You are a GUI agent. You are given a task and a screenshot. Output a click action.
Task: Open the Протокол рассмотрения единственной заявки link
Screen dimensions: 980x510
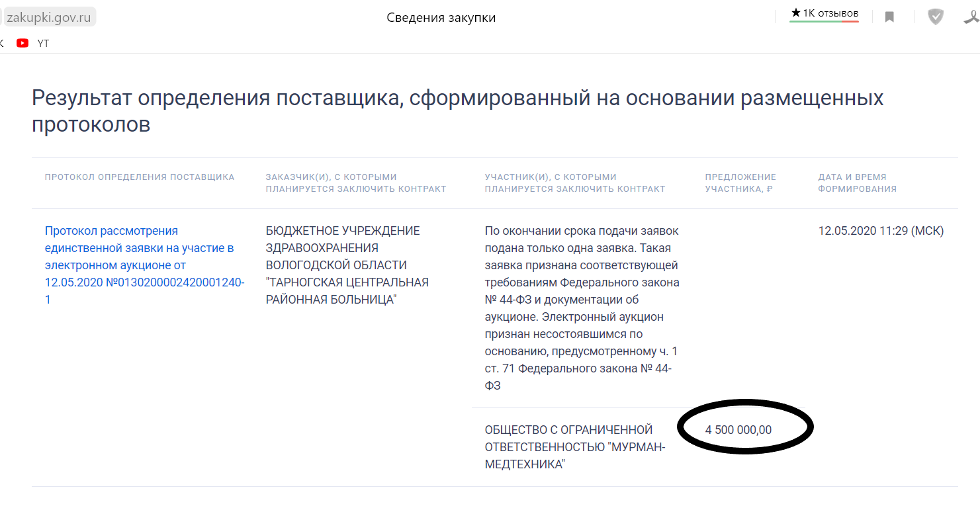click(144, 265)
